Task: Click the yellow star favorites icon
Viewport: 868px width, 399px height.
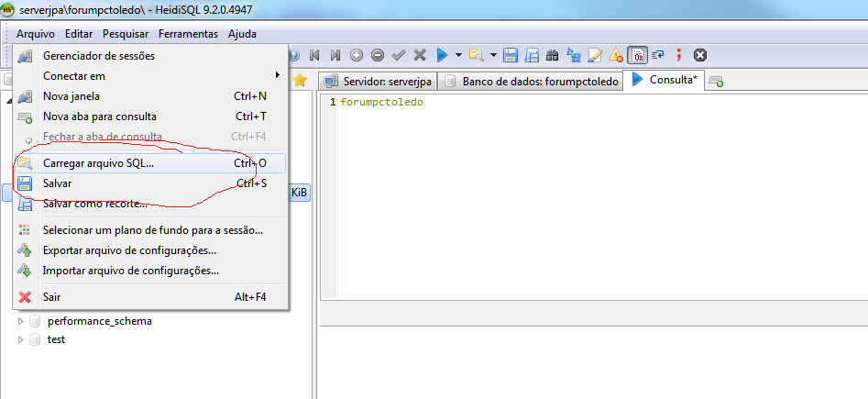Action: 300,80
